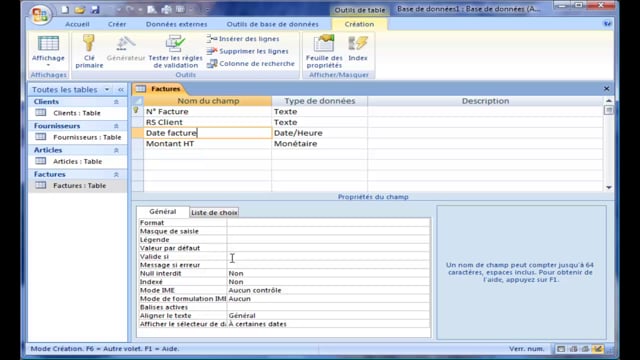Save using the floppy disk icon
The height and width of the screenshot is (360, 640).
tap(95, 9)
